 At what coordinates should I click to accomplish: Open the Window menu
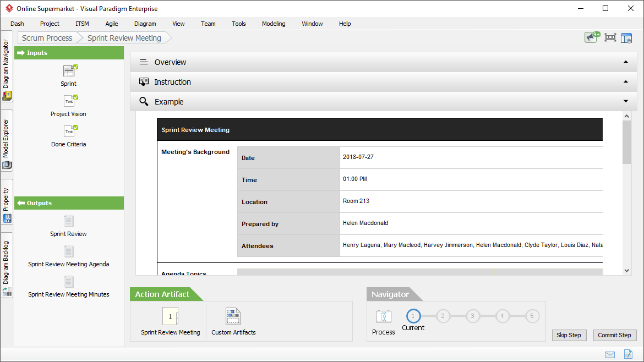tap(312, 24)
